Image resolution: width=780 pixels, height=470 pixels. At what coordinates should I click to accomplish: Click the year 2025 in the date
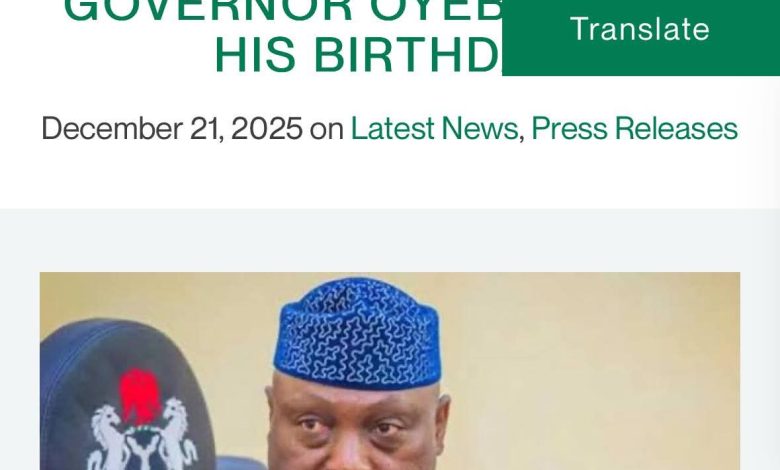coord(267,128)
